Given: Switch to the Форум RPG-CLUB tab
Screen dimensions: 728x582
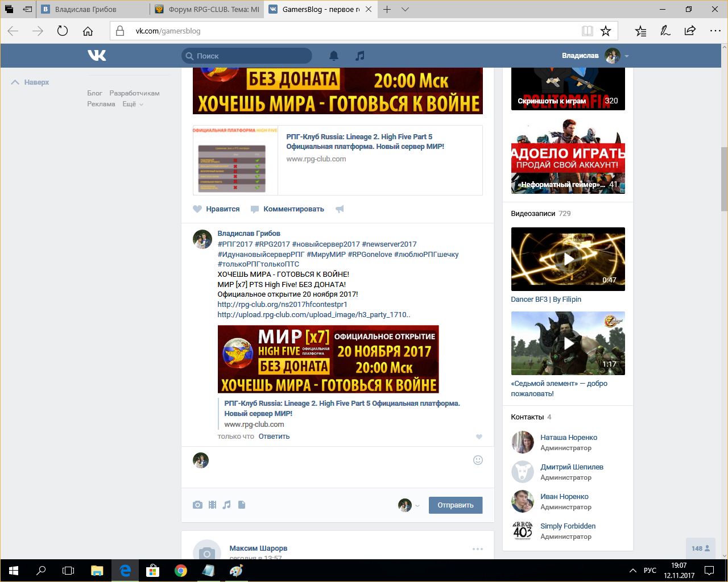Looking at the screenshot, I should [x=208, y=9].
